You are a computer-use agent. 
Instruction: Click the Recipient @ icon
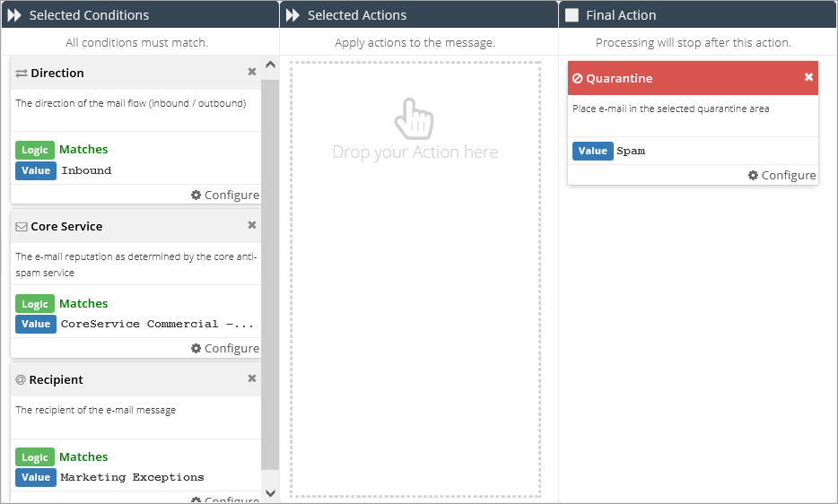pyautogui.click(x=21, y=380)
